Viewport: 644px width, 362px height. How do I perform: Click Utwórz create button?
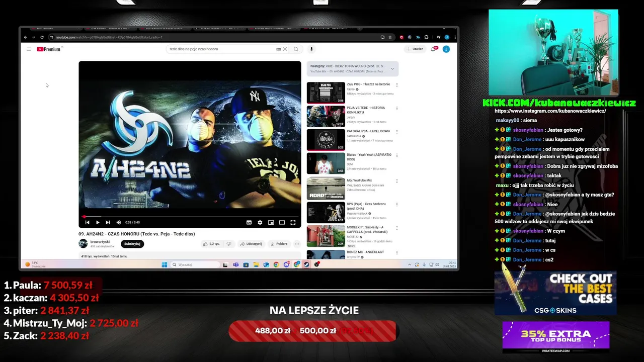click(x=415, y=49)
